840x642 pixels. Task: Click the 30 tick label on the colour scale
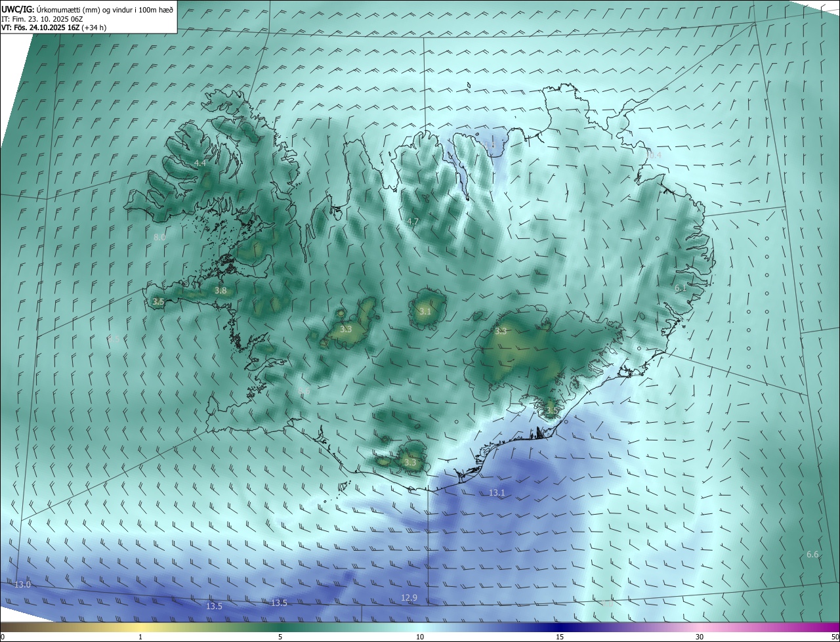[700, 637]
